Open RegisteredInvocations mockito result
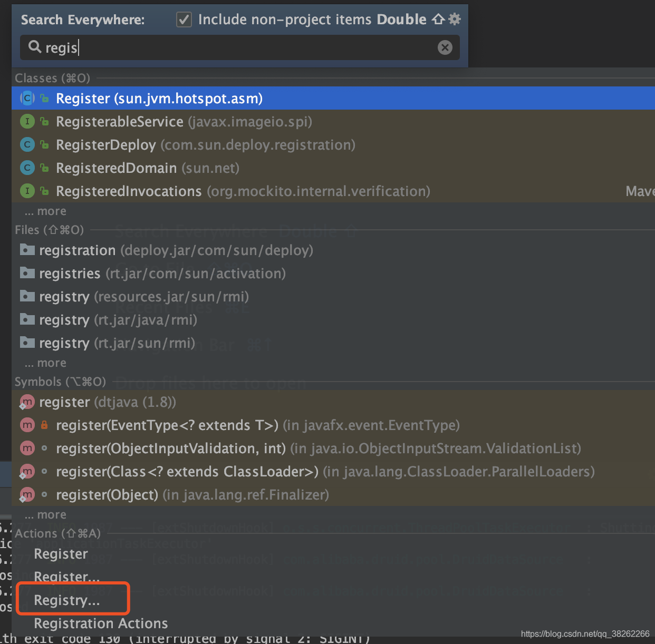This screenshot has height=644, width=655. (x=333, y=191)
